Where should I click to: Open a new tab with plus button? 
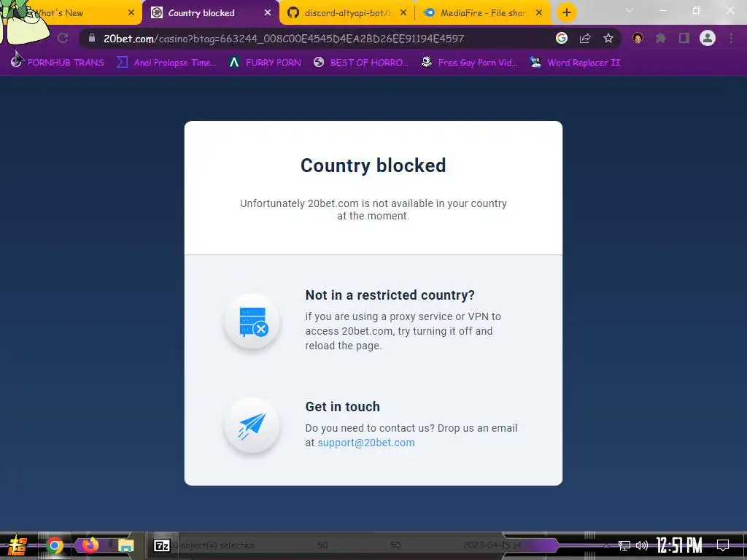[x=566, y=13]
